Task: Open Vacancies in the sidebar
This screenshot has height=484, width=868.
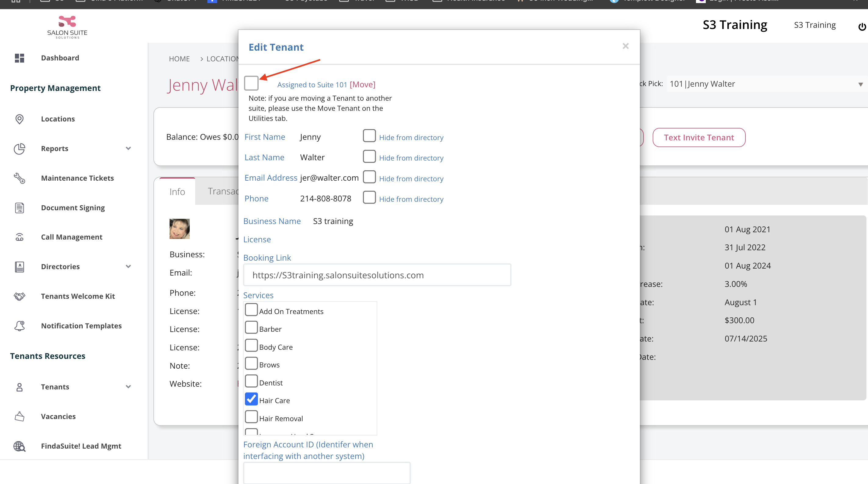Action: point(58,416)
